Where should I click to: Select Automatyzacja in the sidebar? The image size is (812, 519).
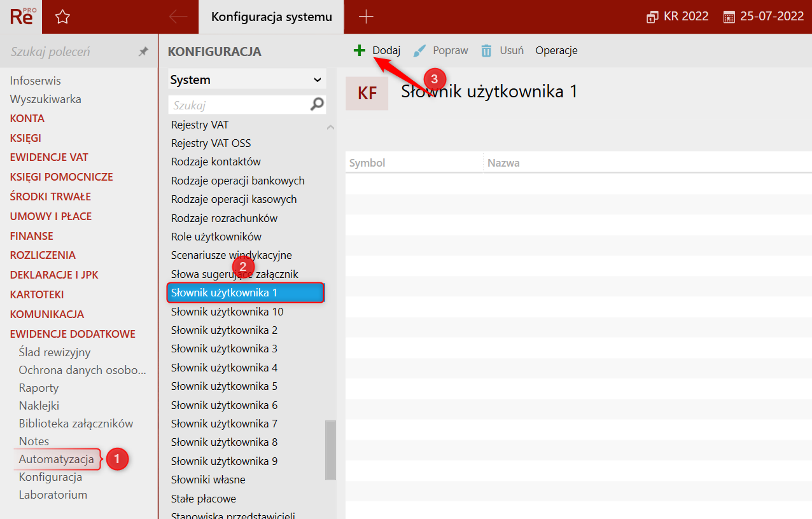tap(56, 459)
